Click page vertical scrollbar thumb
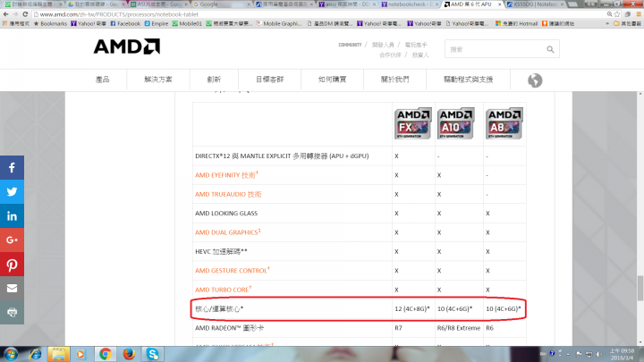 (x=640, y=288)
